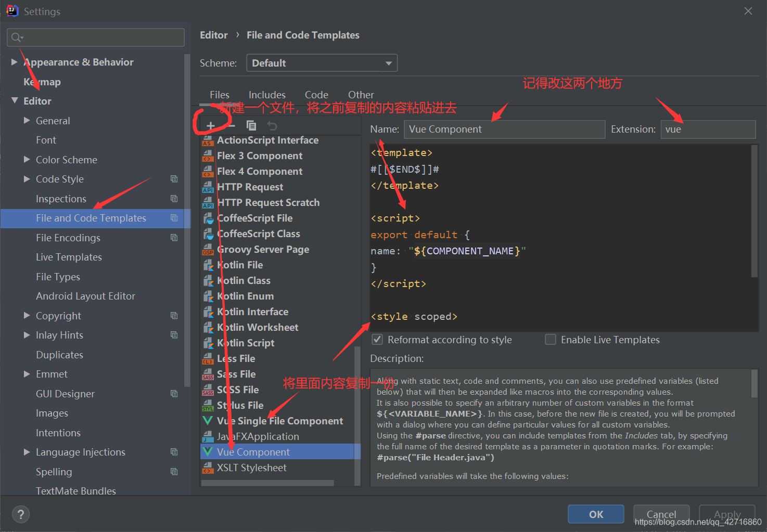Click project-level icon beside Inspections

point(174,199)
